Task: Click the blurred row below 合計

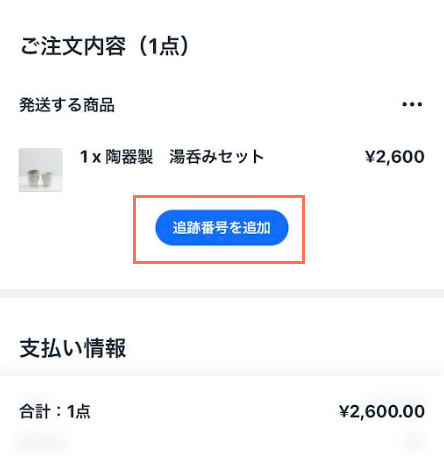Action: coord(41,441)
